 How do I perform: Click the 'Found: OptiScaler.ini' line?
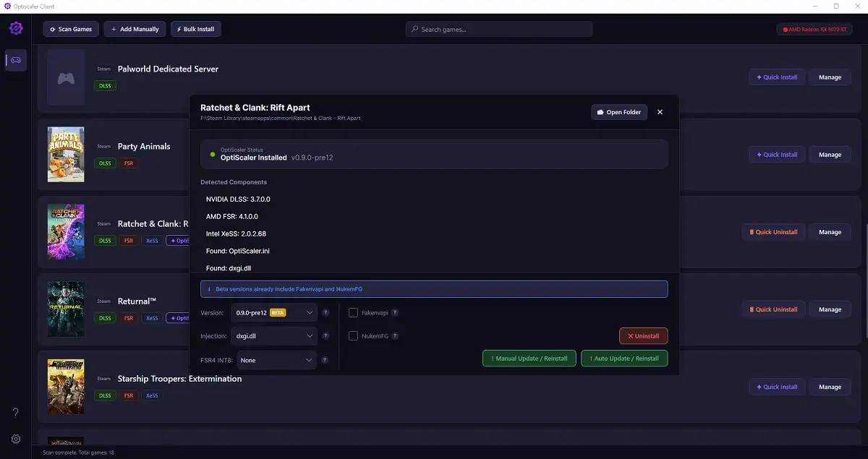tap(238, 251)
